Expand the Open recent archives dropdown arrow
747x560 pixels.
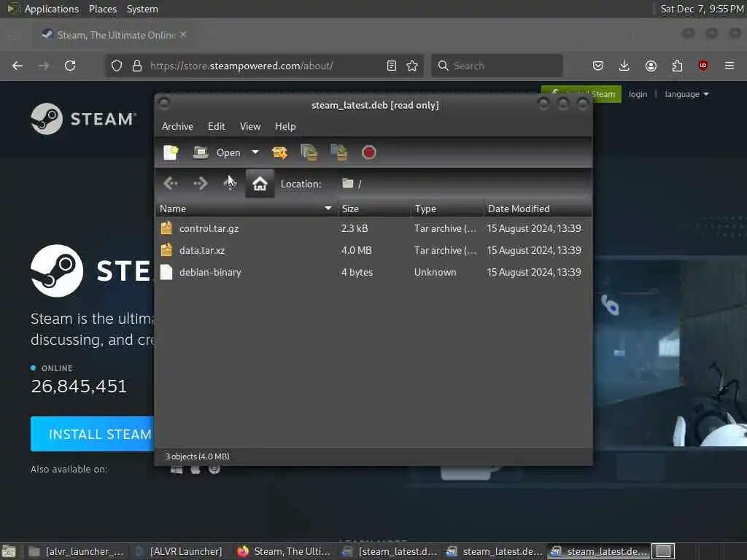pos(255,152)
